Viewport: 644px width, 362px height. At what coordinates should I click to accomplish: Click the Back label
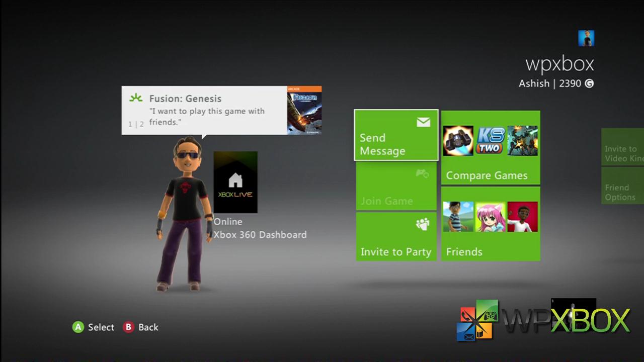click(x=148, y=327)
